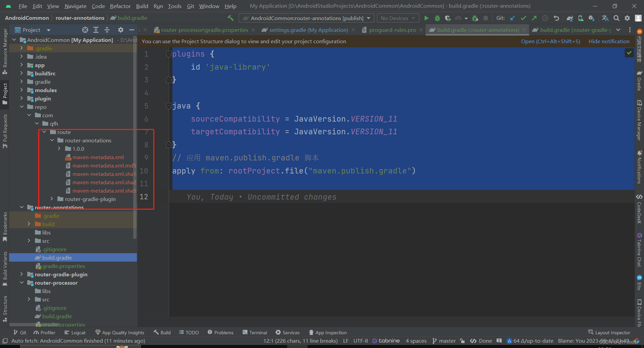Viewport: 644px width, 348px height.
Task: Open Tabnine Chat side panel
Action: (x=639, y=250)
